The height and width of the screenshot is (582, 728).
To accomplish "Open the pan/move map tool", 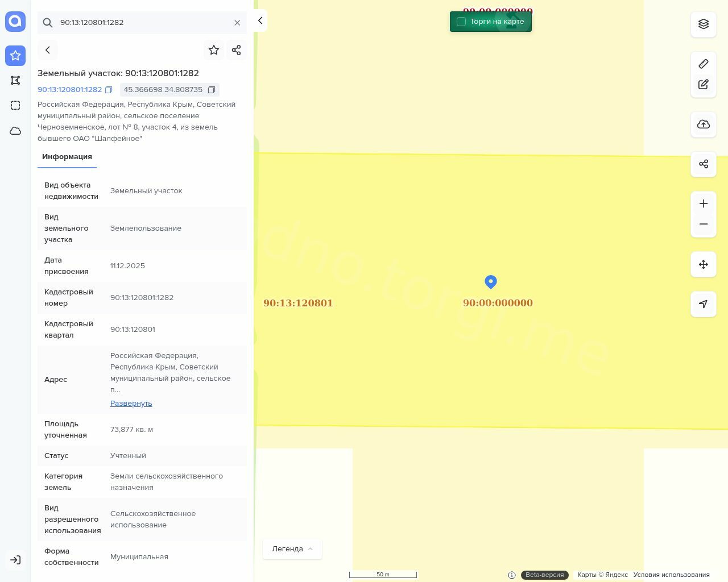I will click(704, 264).
